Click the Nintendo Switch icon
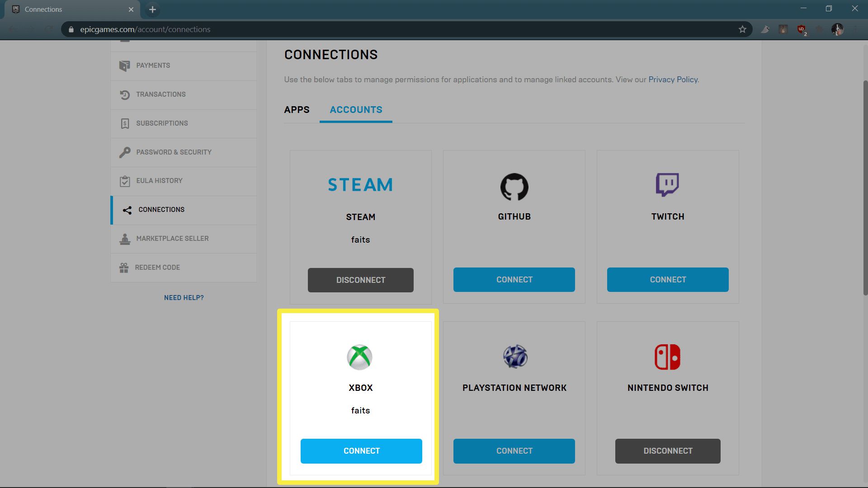Screen dimensions: 868x488 click(x=668, y=357)
